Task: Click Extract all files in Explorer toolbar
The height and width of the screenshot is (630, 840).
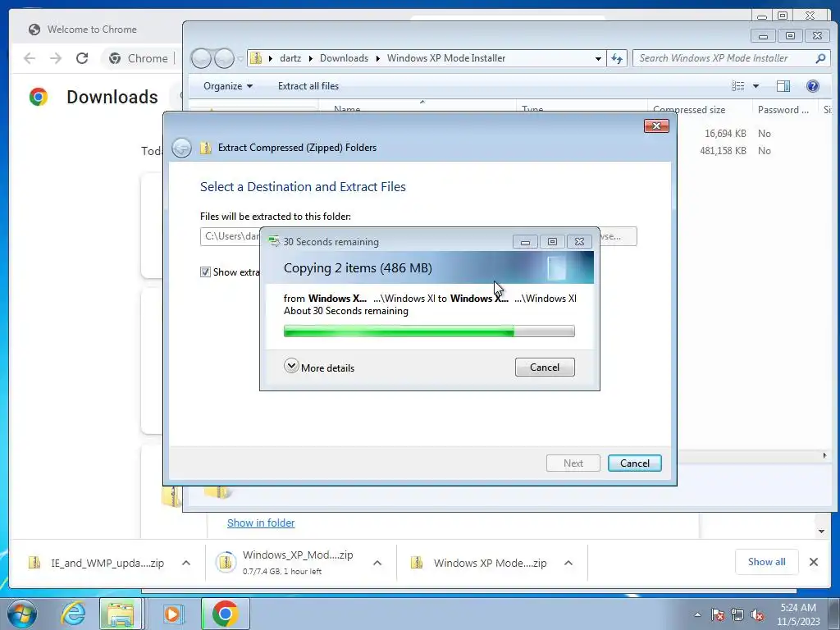Action: tap(308, 85)
